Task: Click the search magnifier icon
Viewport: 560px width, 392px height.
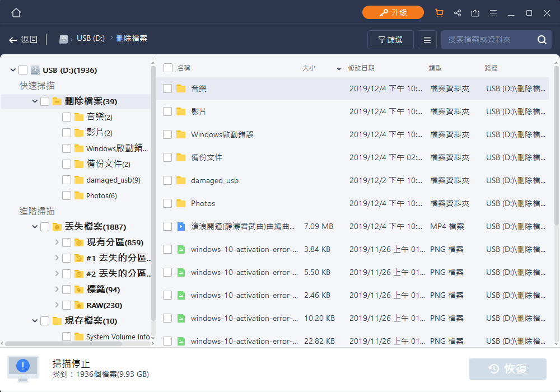Action: point(542,40)
